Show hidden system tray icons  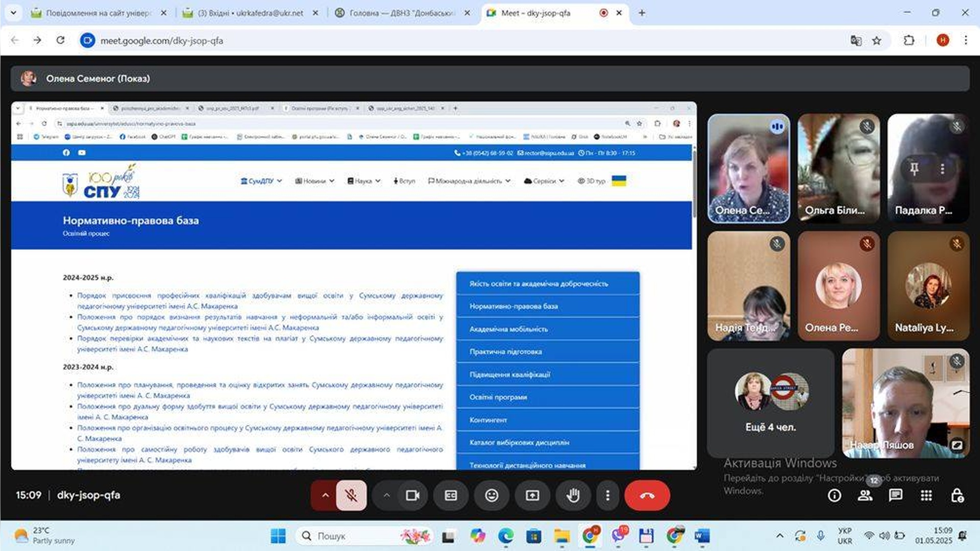click(779, 536)
